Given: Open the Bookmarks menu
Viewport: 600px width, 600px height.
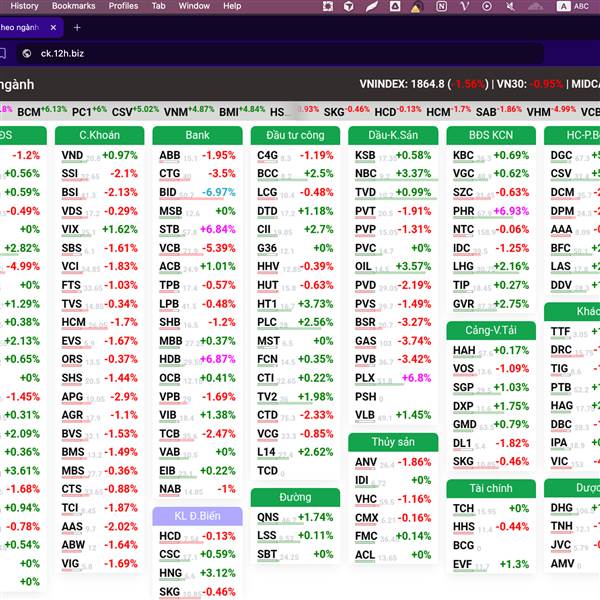Looking at the screenshot, I should (73, 6).
